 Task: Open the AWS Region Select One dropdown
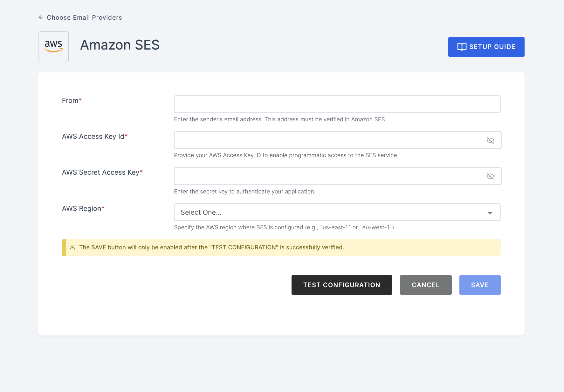tap(337, 212)
